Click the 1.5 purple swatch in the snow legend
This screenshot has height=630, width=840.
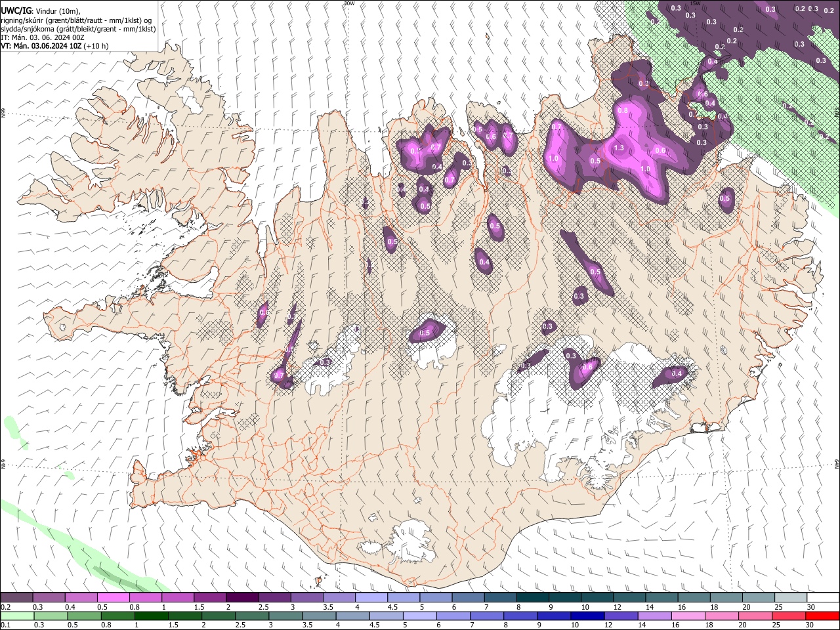pyautogui.click(x=209, y=597)
